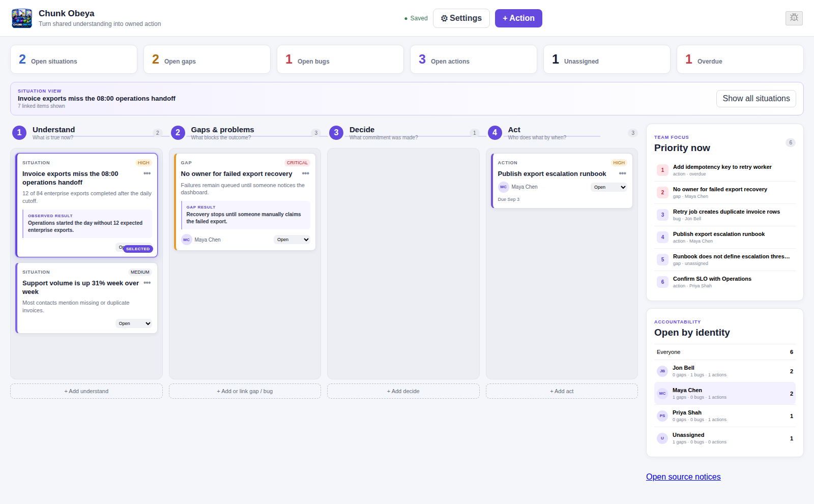Open more options on Publish export escalation runbook

click(x=622, y=173)
